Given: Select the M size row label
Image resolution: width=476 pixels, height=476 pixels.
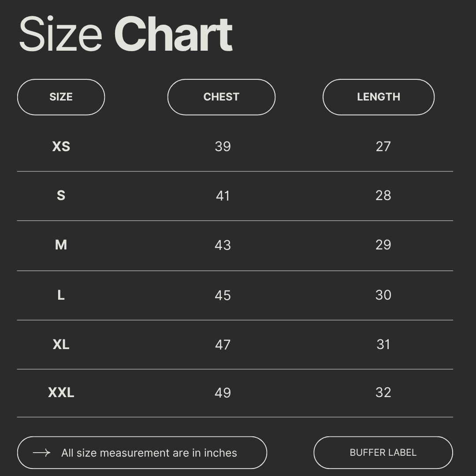Looking at the screenshot, I should point(61,245).
